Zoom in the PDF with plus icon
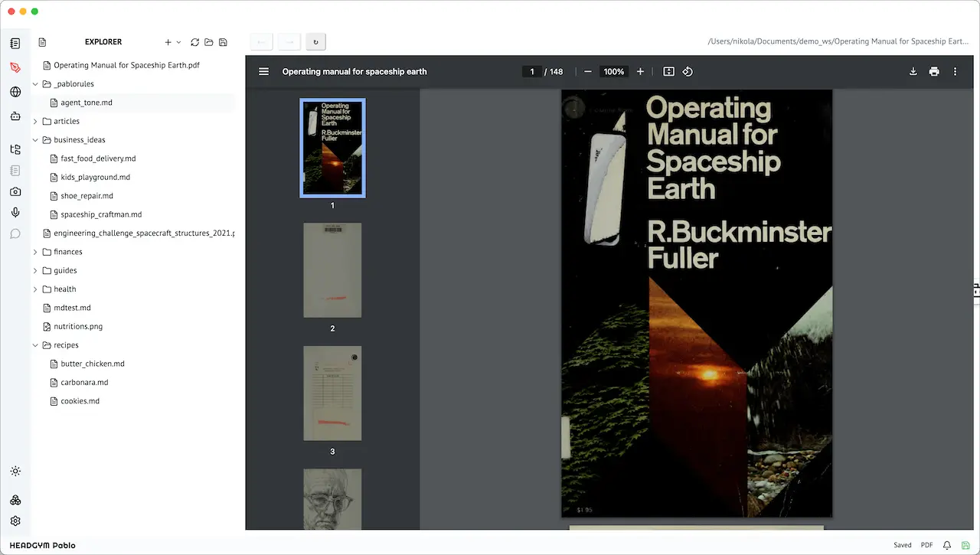 click(641, 71)
